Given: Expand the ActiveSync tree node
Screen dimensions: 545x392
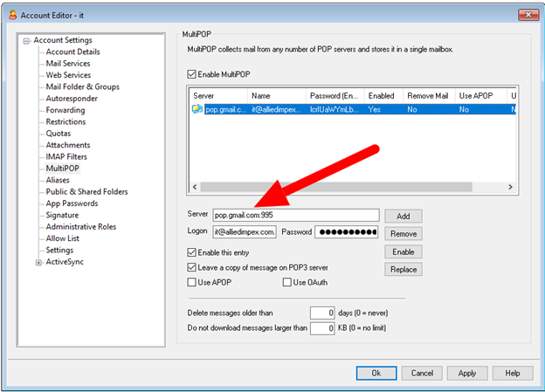Looking at the screenshot, I should (38, 262).
